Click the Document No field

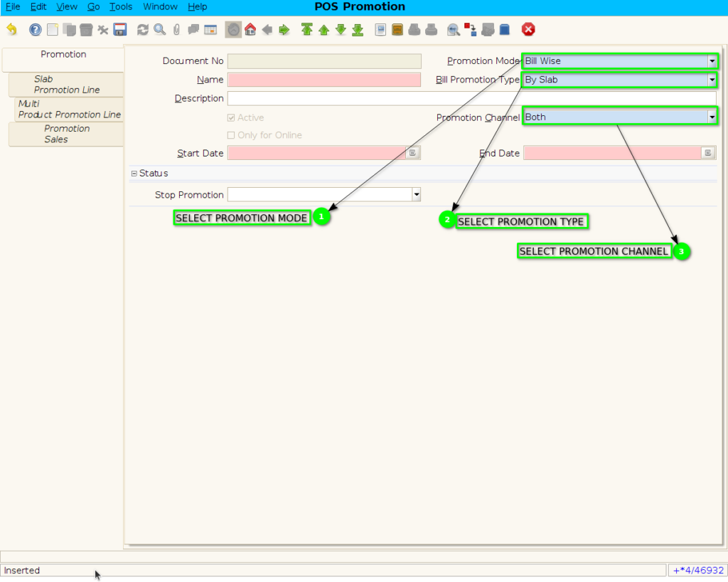coord(324,61)
